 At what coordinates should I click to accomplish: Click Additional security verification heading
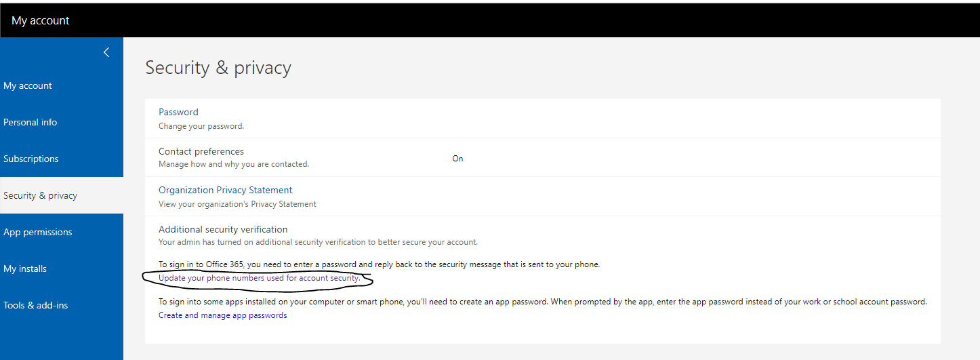(223, 229)
